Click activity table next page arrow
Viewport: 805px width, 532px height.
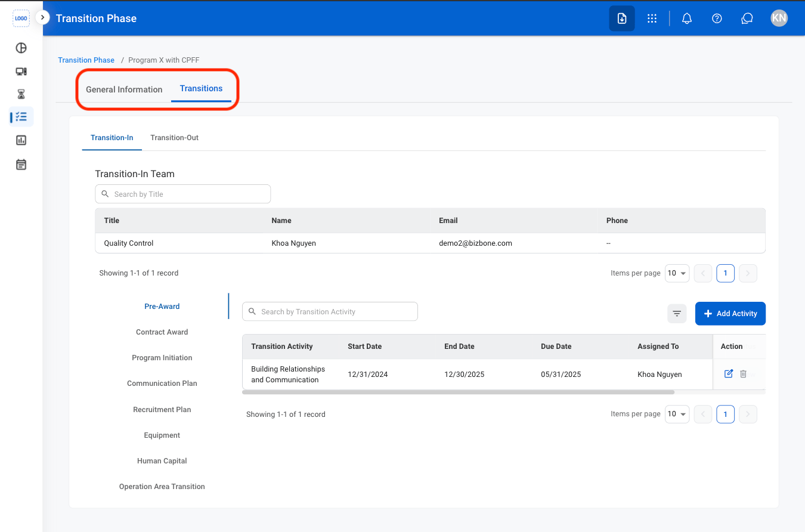coord(748,414)
